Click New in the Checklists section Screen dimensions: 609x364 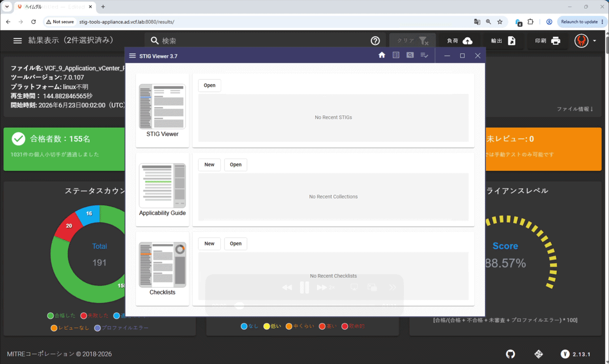point(209,243)
